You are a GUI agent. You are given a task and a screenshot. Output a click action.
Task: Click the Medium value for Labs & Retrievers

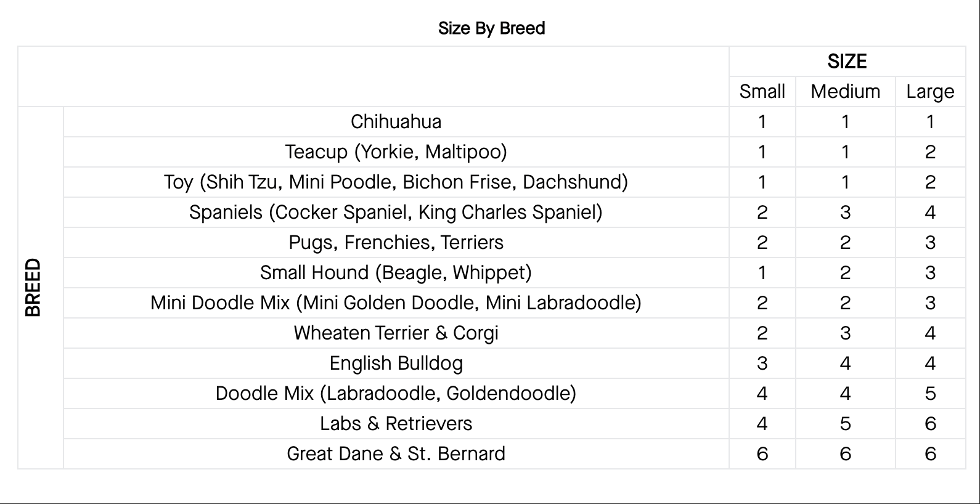pyautogui.click(x=845, y=423)
